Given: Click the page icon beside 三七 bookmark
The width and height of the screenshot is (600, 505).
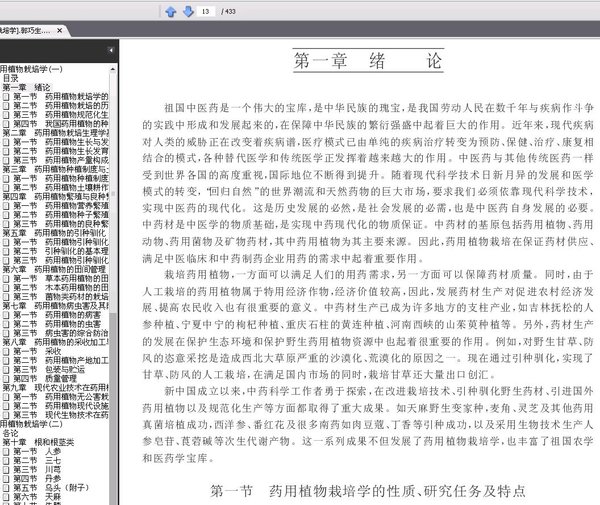Looking at the screenshot, I should pyautogui.click(x=6, y=461).
